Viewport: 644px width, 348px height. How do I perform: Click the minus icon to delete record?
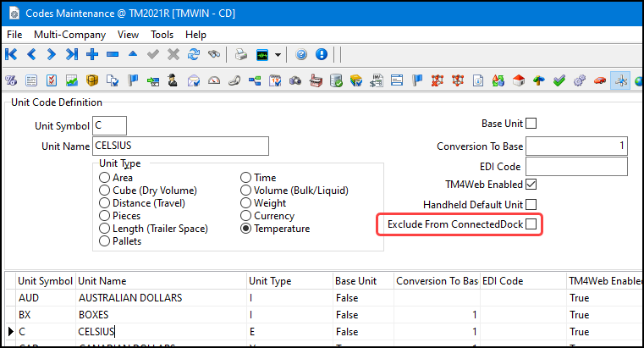(x=113, y=55)
